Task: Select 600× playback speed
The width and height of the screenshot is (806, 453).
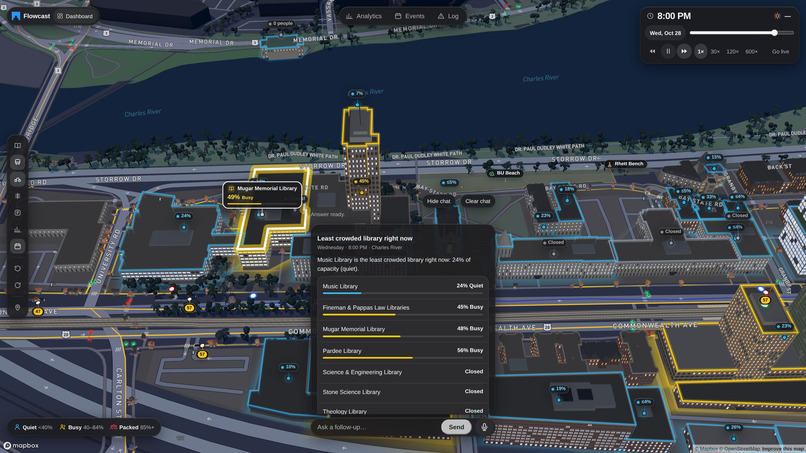Action: pyautogui.click(x=752, y=51)
